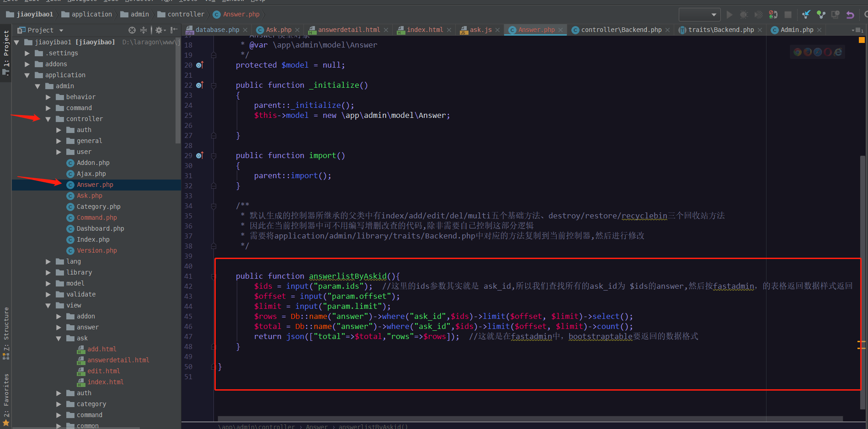Open recent tabs list dropdown at tab bar end

coord(857,30)
